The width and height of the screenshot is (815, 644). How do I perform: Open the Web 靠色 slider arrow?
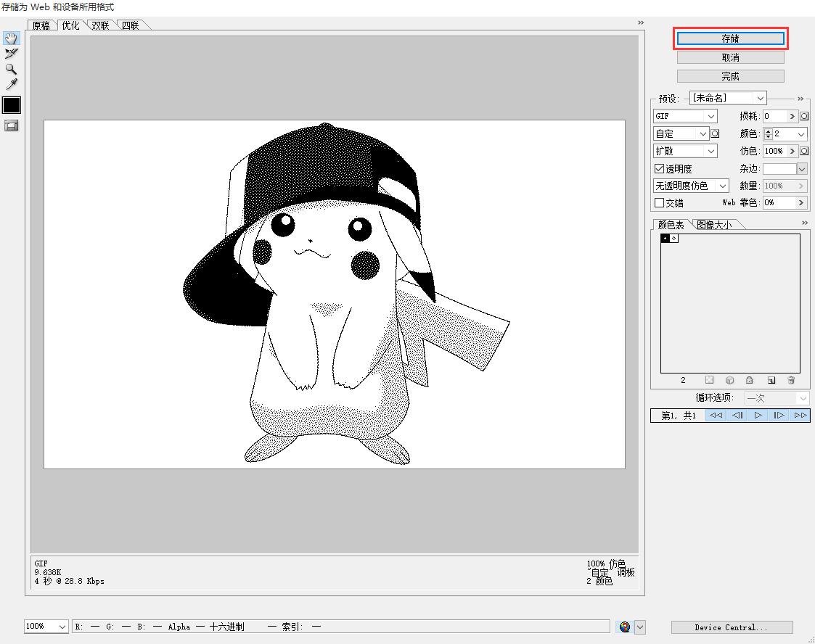[x=801, y=202]
